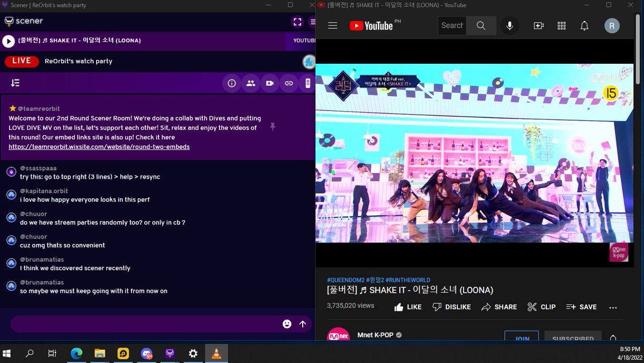
Task: Click the YOUTUBE service label in Scener
Action: pos(304,41)
